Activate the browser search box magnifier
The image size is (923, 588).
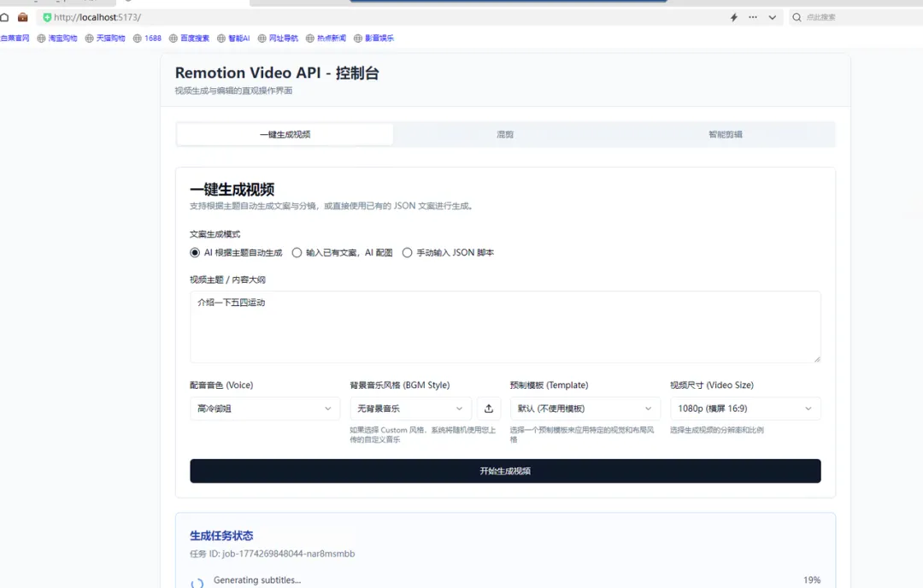[797, 17]
